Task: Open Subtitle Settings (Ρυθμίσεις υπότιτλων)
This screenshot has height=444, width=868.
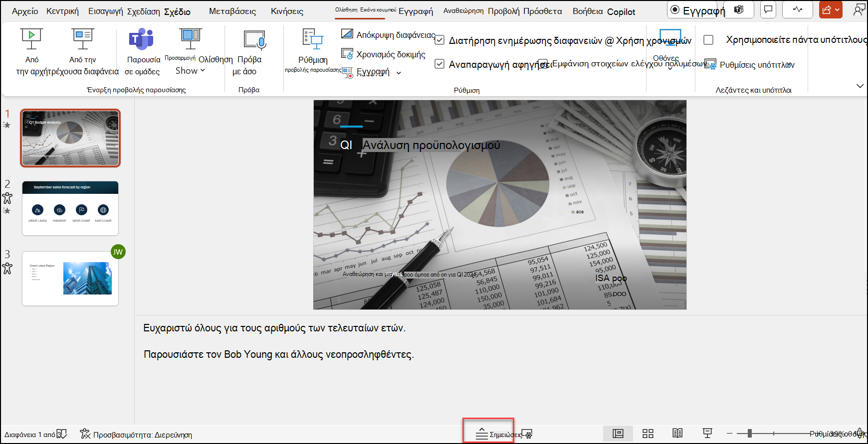Action: 750,64
